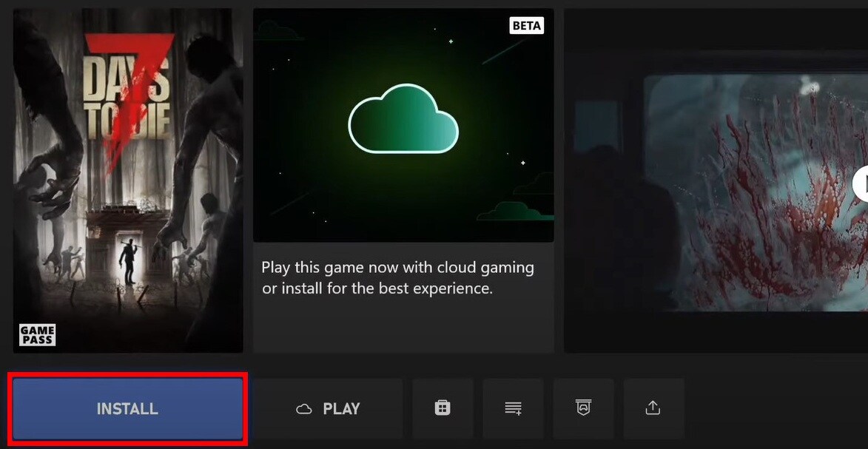Image resolution: width=868 pixels, height=449 pixels.
Task: Click the GAME PASS badge on cover
Action: coord(37,335)
